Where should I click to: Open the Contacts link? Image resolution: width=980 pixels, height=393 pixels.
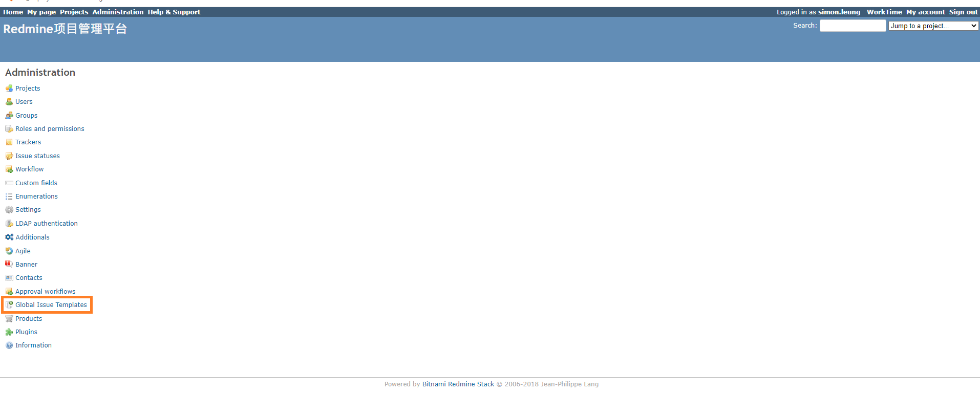point(29,278)
